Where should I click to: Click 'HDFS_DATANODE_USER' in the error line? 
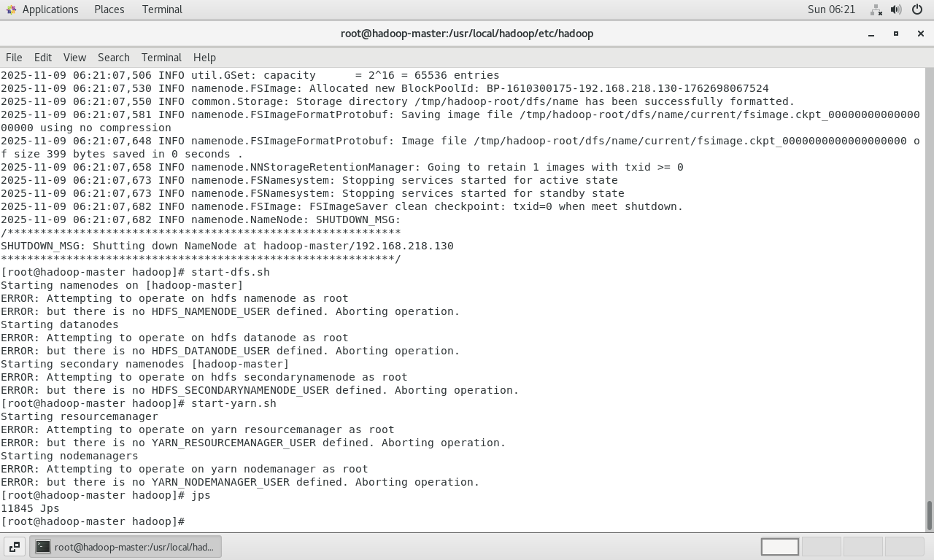pos(211,351)
